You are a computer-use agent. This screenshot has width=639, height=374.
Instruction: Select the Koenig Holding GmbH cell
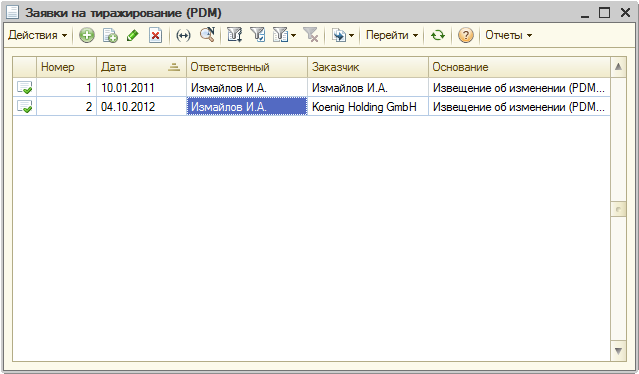(x=368, y=107)
